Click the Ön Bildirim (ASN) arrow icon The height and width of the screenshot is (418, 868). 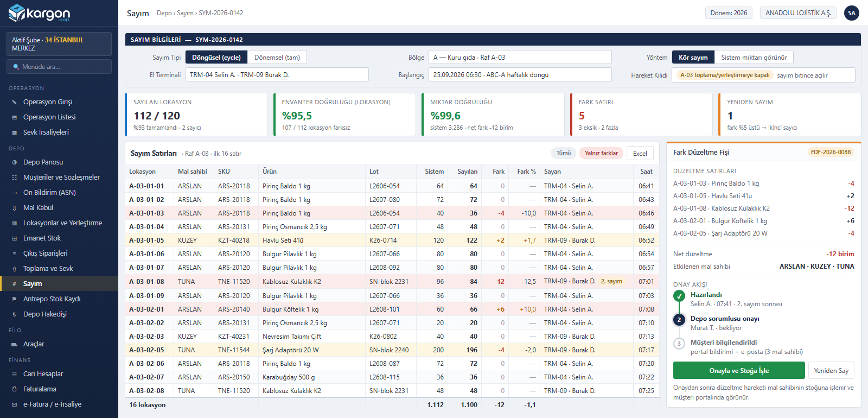click(x=15, y=193)
